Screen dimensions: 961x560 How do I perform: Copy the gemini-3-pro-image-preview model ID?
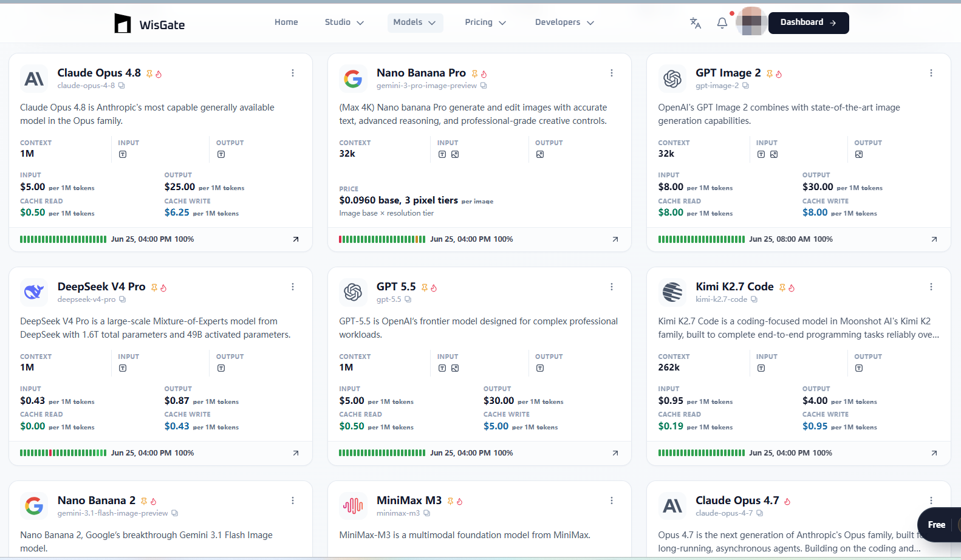484,86
